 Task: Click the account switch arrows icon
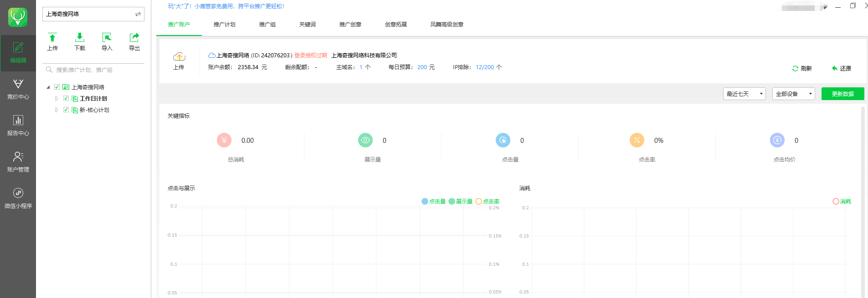click(x=138, y=14)
